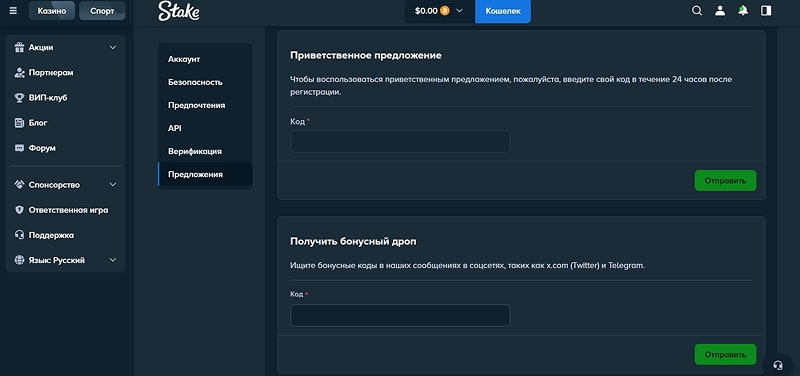Focus the welcome offer Код field

point(400,141)
